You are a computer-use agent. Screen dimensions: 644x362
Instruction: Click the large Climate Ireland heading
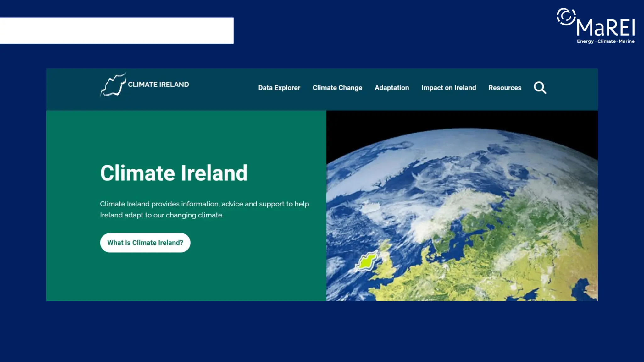click(174, 173)
